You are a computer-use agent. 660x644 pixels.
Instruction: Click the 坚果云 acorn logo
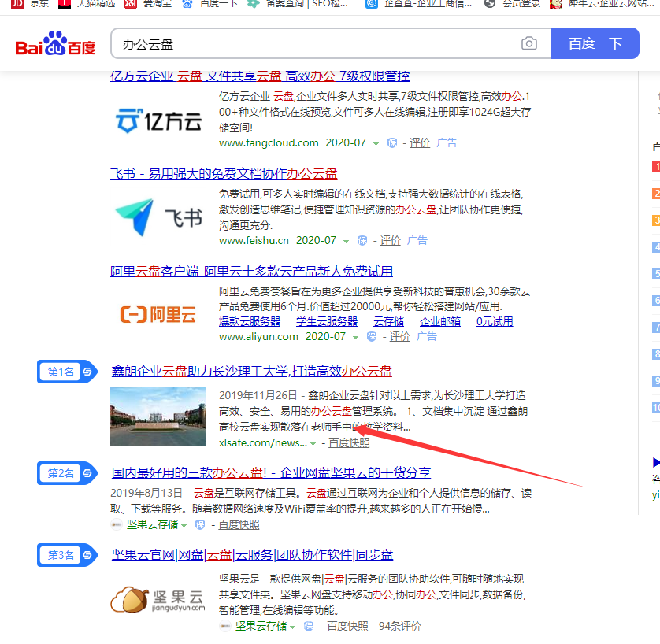158,599
